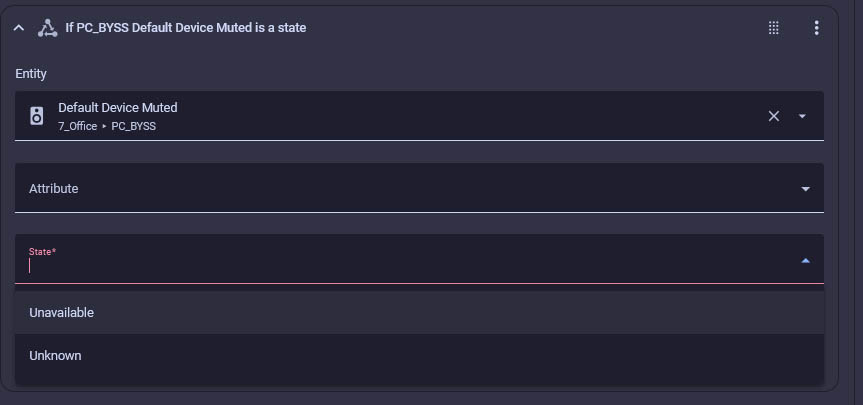863x405 pixels.
Task: Collapse the state condition card with chevron
Action: pyautogui.click(x=19, y=28)
